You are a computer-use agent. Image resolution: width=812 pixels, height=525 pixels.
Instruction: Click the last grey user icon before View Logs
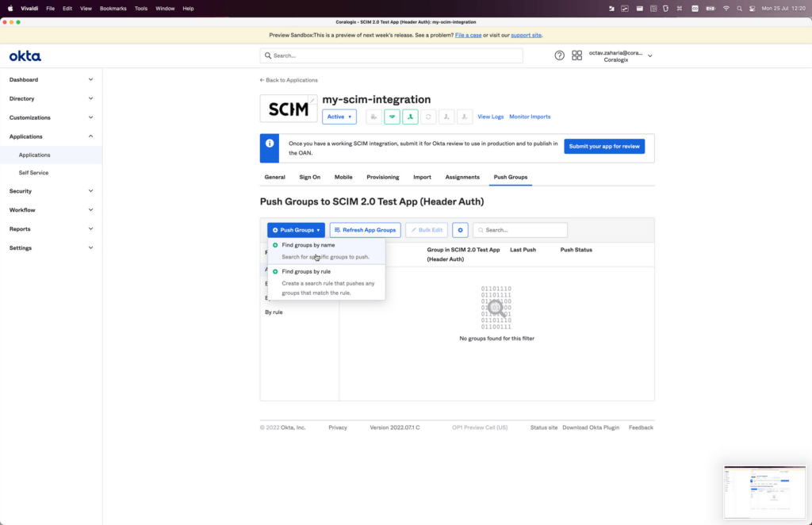click(465, 117)
